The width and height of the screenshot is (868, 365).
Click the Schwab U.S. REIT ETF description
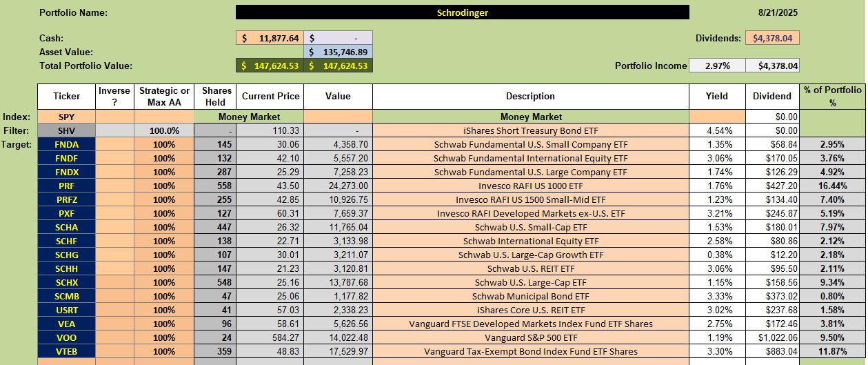click(530, 268)
